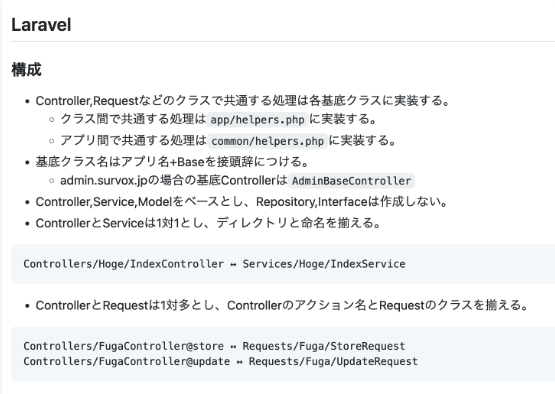The height and width of the screenshot is (394, 555).
Task: Click the Controllers/Hoge/IndexController code text
Action: pyautogui.click(x=124, y=264)
